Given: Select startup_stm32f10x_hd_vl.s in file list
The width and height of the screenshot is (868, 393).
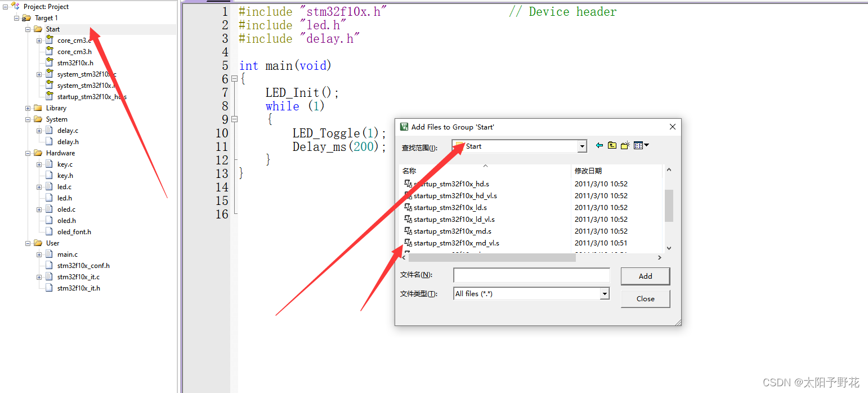Looking at the screenshot, I should click(455, 195).
